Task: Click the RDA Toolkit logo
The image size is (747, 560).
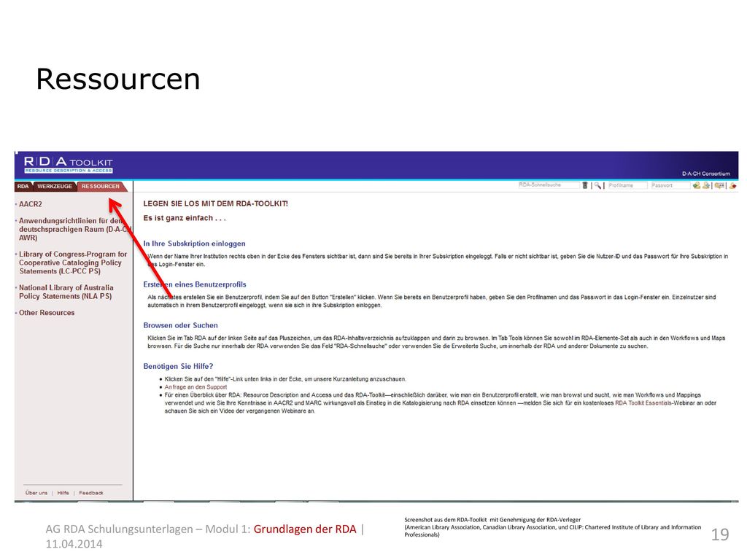Action: click(68, 164)
